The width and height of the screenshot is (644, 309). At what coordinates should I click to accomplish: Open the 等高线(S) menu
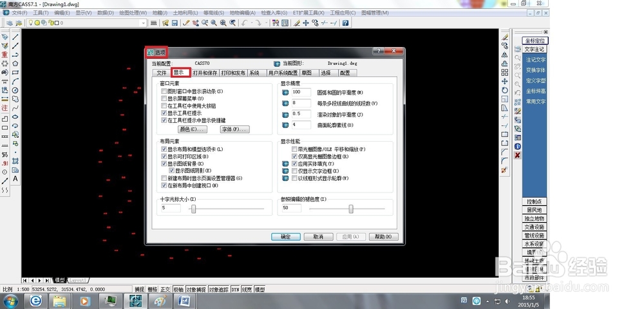214,13
